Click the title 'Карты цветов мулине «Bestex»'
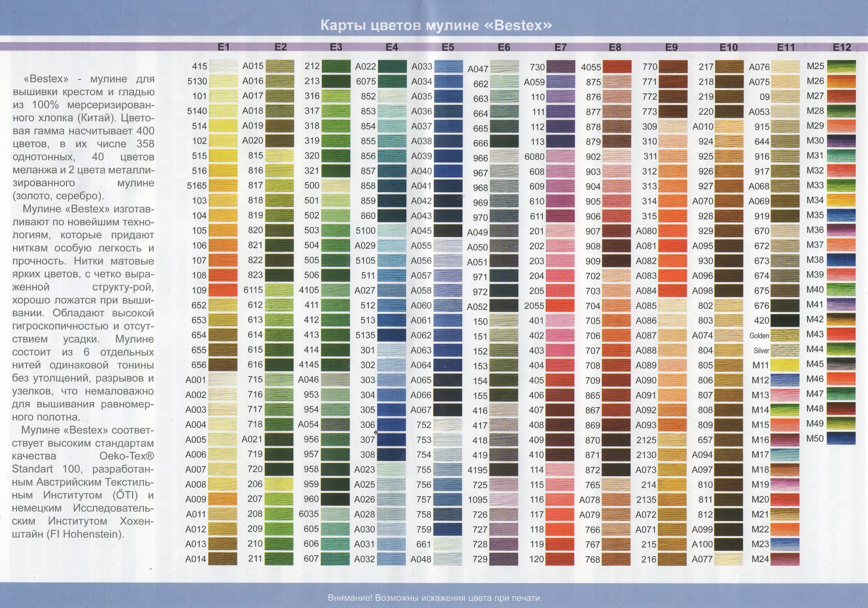The width and height of the screenshot is (868, 608). 436,25
